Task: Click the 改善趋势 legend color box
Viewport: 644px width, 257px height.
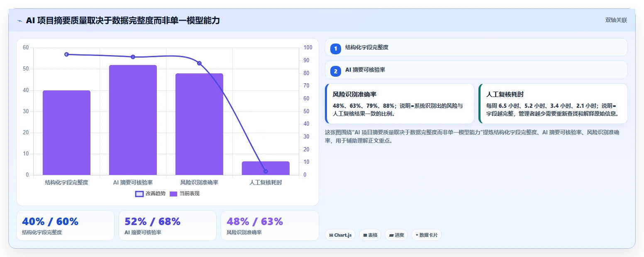Action: 139,194
